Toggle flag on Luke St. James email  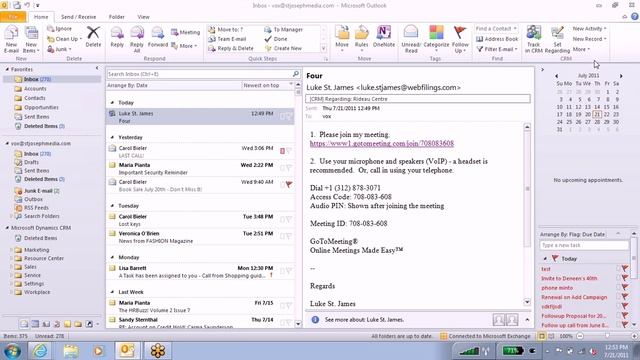click(x=289, y=116)
